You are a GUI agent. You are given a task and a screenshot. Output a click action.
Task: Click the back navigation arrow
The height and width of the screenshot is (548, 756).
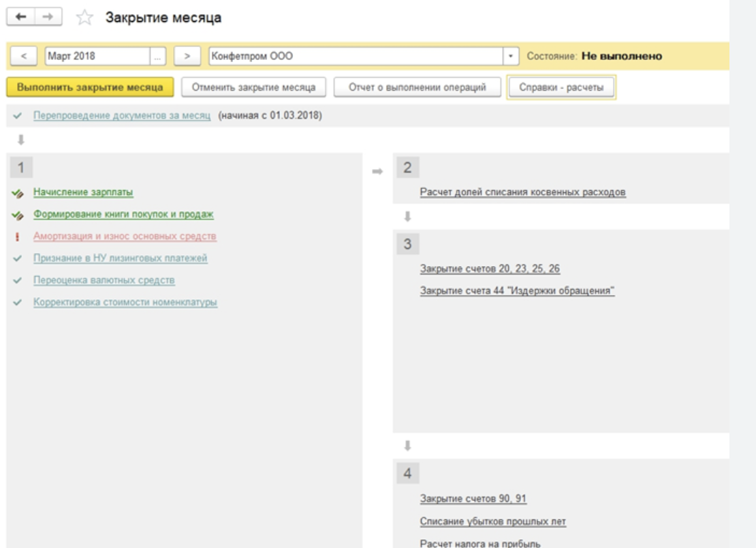pyautogui.click(x=20, y=16)
